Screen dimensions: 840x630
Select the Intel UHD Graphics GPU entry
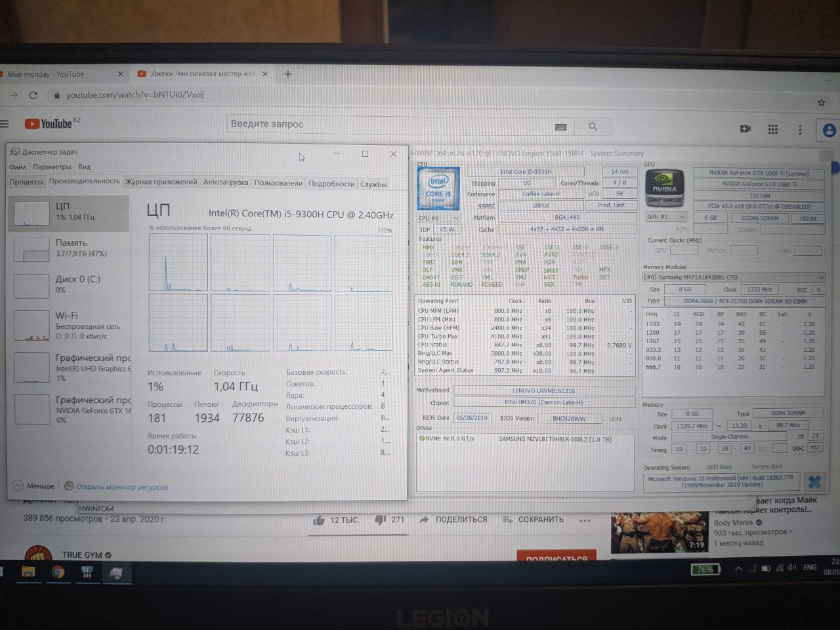[x=69, y=367]
